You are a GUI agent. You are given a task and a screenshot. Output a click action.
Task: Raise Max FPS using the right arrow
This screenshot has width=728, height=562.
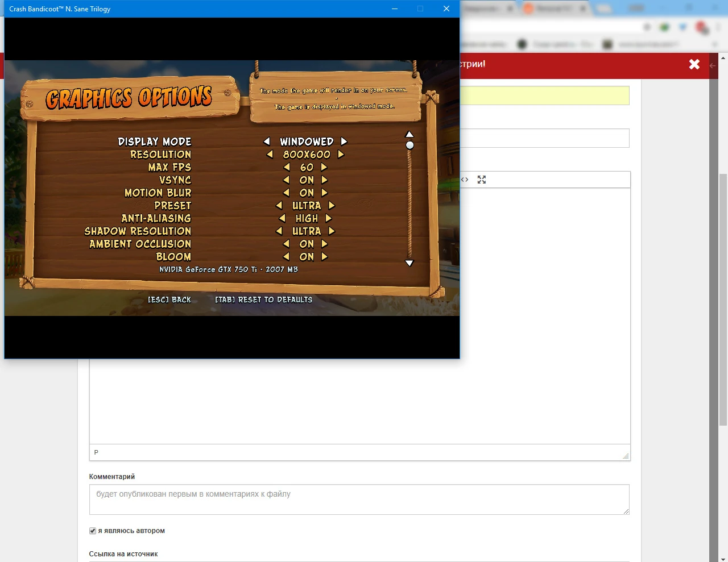[324, 167]
